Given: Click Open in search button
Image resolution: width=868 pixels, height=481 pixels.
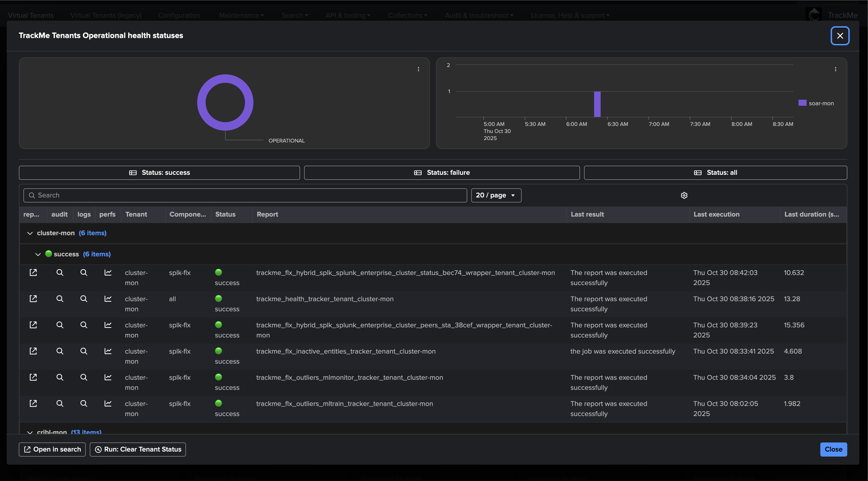Looking at the screenshot, I should (x=52, y=449).
